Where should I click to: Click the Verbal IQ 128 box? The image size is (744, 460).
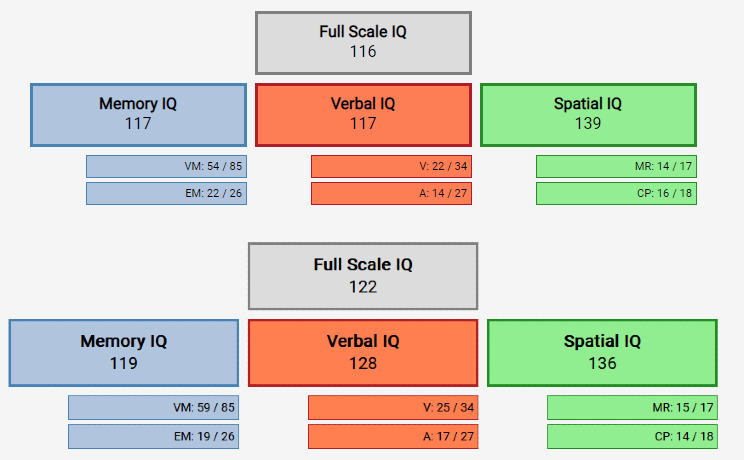pyautogui.click(x=363, y=353)
